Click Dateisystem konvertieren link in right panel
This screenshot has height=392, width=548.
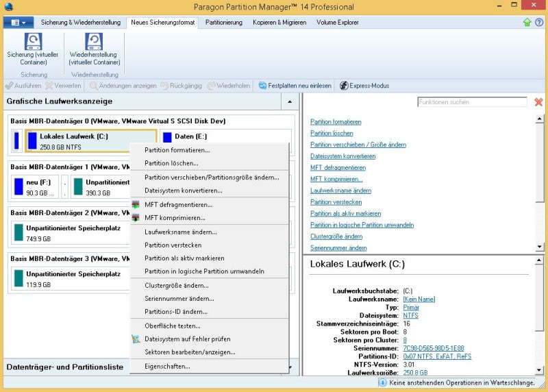(x=343, y=156)
